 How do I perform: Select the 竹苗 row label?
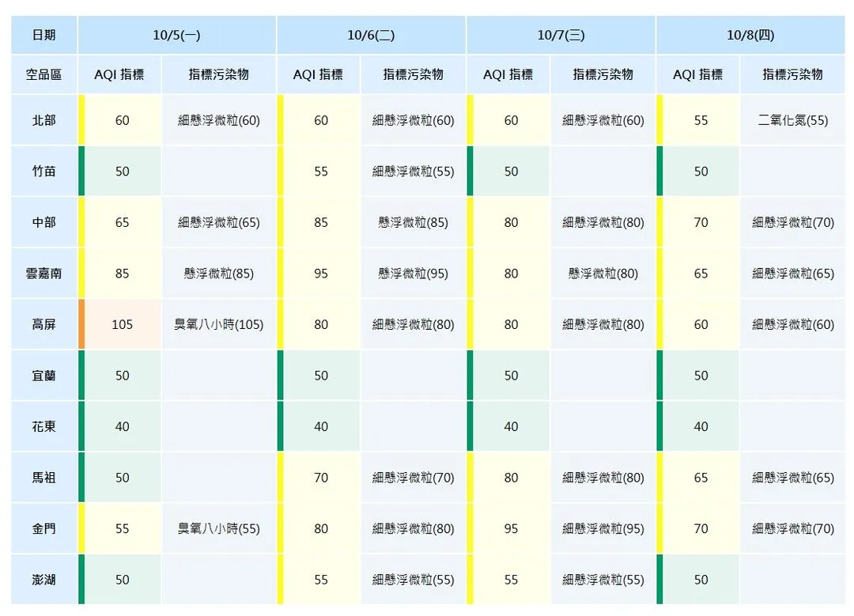tap(44, 171)
